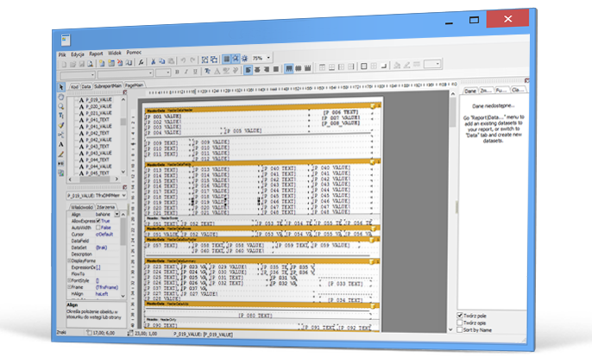Toggle the show grid icon
The image size is (592, 364).
point(225,60)
